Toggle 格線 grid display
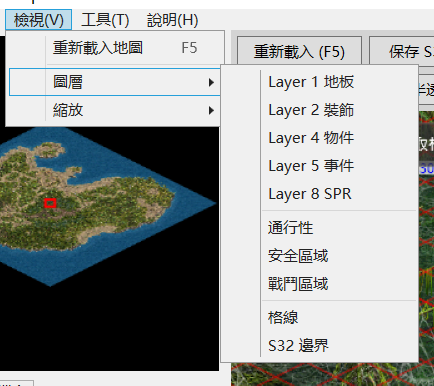This screenshot has height=386, width=434. pos(319,317)
